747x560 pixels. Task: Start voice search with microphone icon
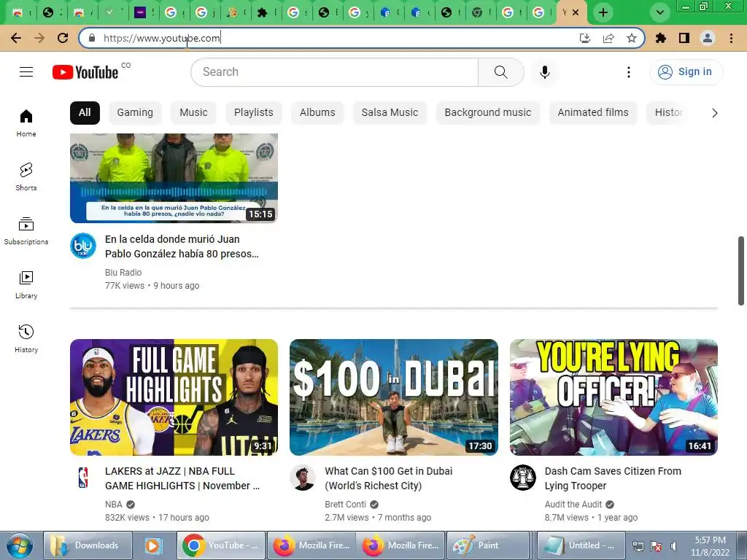coord(544,72)
